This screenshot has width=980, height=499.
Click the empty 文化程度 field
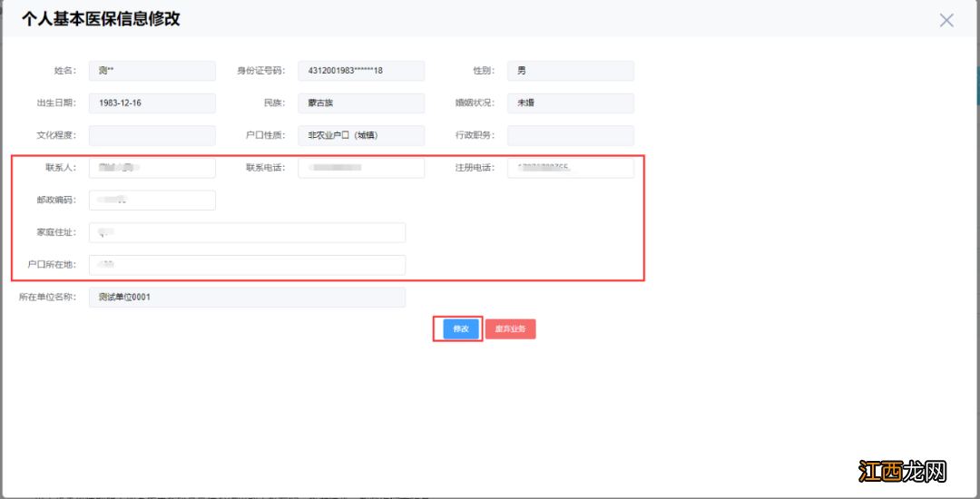pos(152,136)
